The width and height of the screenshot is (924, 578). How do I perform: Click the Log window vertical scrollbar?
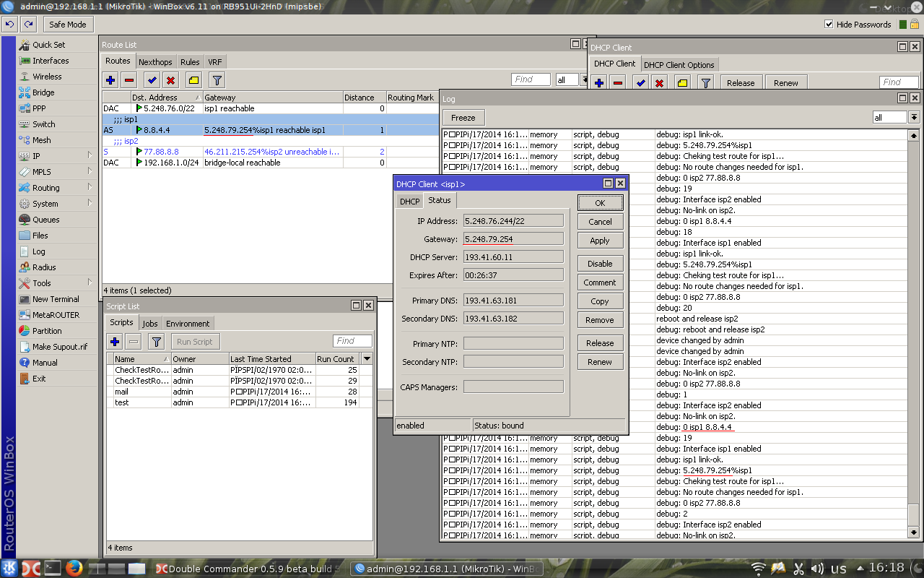(x=914, y=325)
